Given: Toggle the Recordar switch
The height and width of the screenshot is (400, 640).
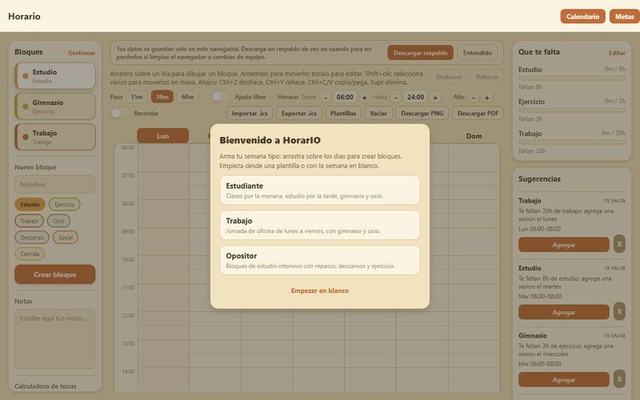Looking at the screenshot, I should click(120, 113).
